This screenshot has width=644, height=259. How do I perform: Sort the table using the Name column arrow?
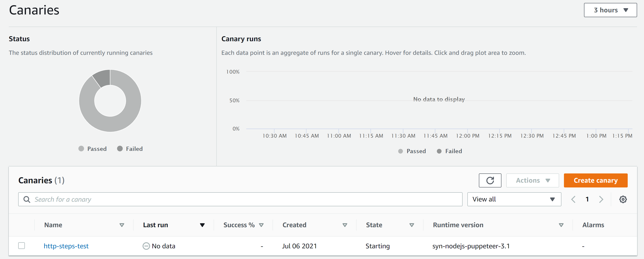[122, 225]
